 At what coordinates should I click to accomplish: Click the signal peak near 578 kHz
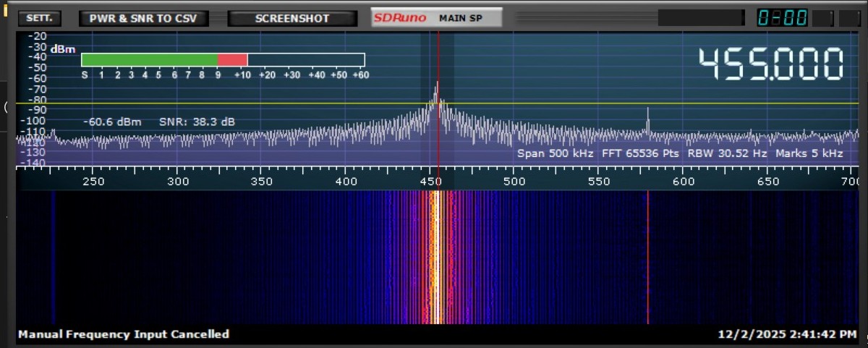coord(647,119)
